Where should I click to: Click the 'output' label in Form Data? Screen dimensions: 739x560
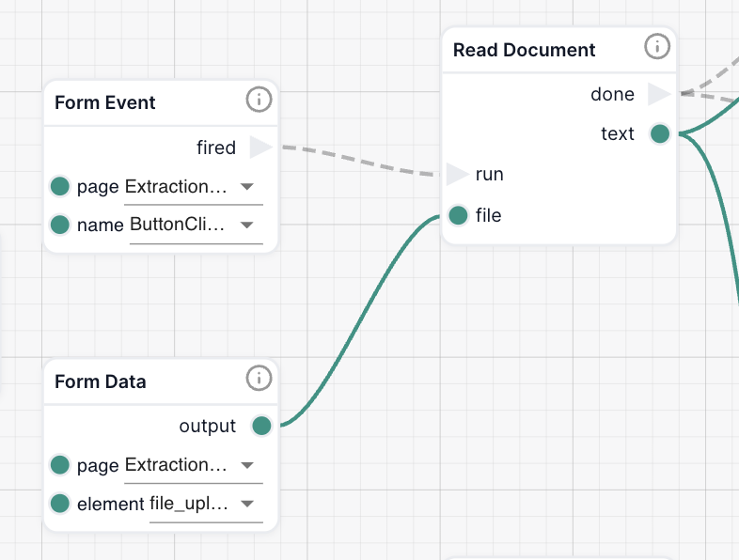tap(208, 426)
